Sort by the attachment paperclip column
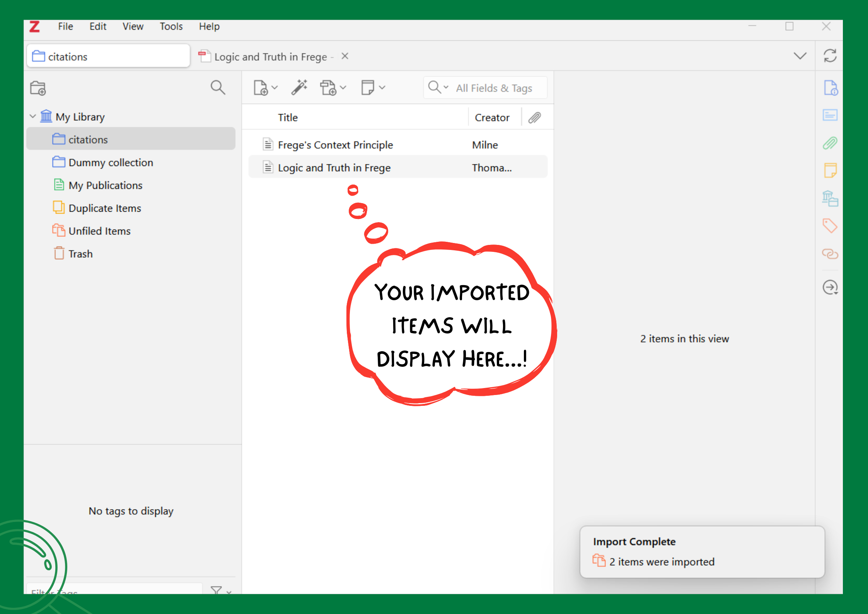This screenshot has width=868, height=614. [x=534, y=118]
